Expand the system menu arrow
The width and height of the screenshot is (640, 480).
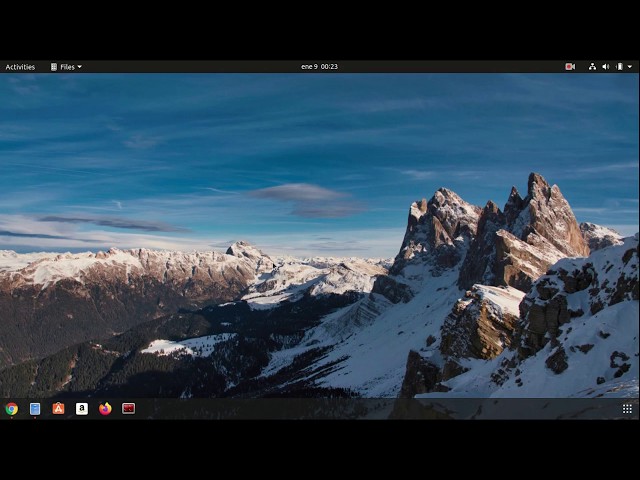(x=630, y=67)
